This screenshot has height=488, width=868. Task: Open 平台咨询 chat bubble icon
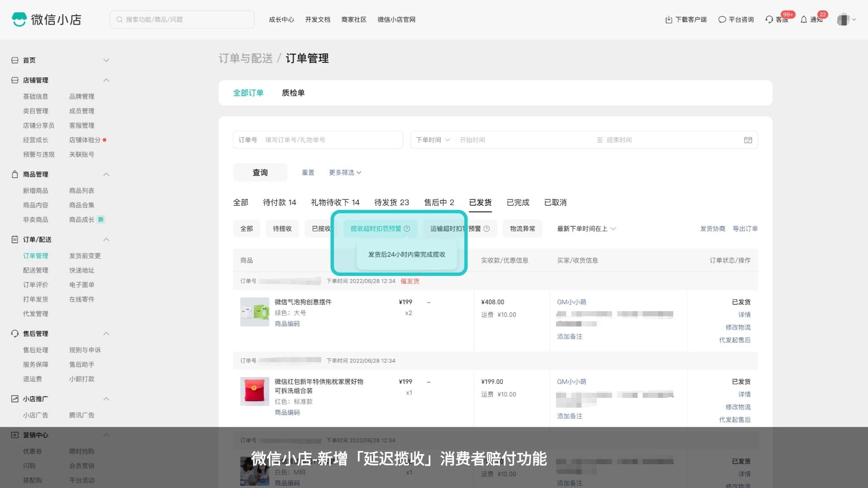click(x=722, y=20)
